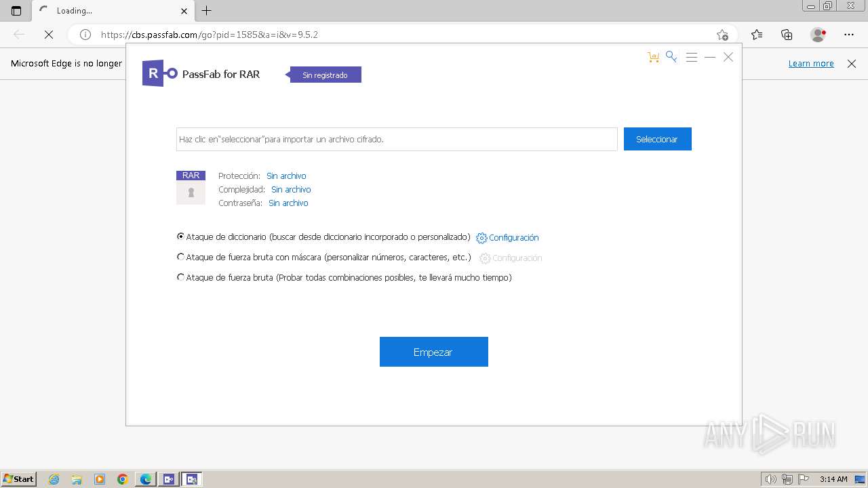Open File Explorer from taskbar
Viewport: 868px width, 488px height.
(x=77, y=479)
